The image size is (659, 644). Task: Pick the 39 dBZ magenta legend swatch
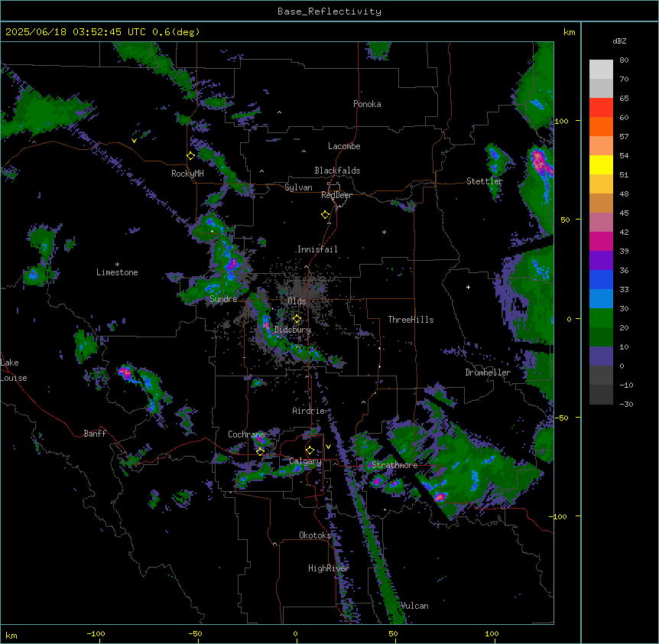(601, 241)
